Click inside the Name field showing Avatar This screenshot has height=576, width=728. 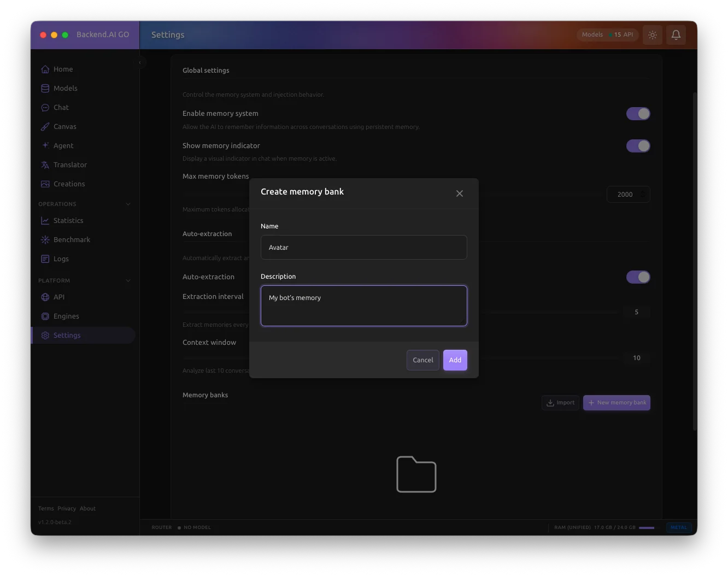click(363, 247)
